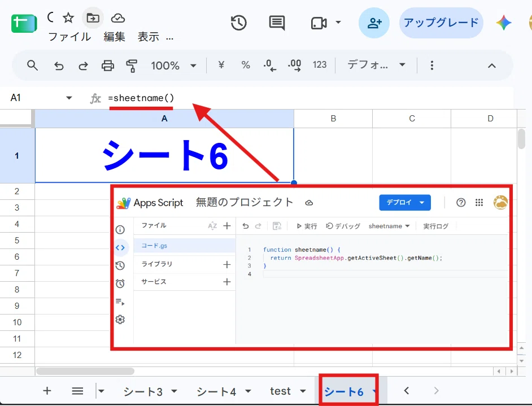This screenshot has height=406, width=532.
Task: Click the search magnifier in toolbar
Action: [32, 65]
